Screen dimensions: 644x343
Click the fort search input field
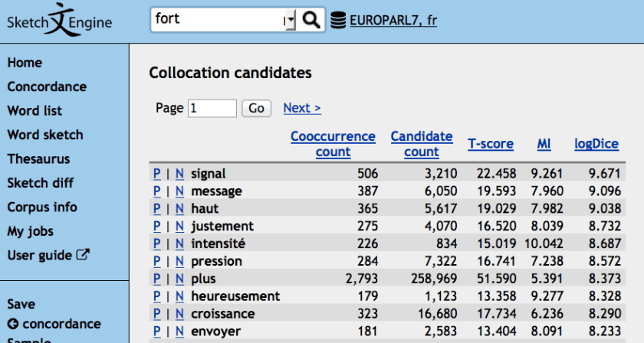point(217,21)
